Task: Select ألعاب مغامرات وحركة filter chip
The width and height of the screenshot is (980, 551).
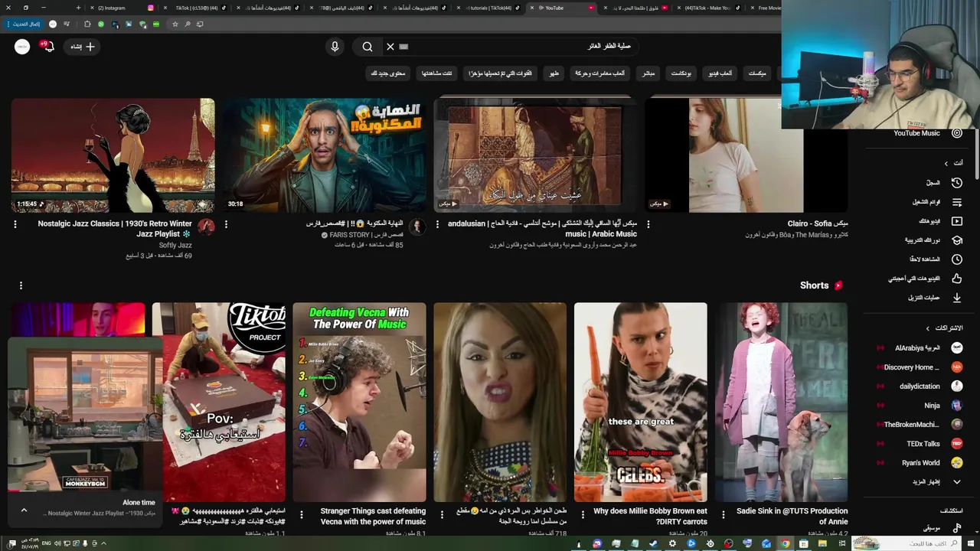Action: 600,73
